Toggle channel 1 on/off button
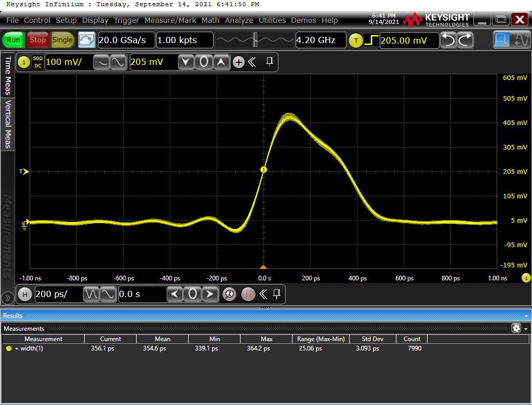532x405 pixels. point(23,62)
